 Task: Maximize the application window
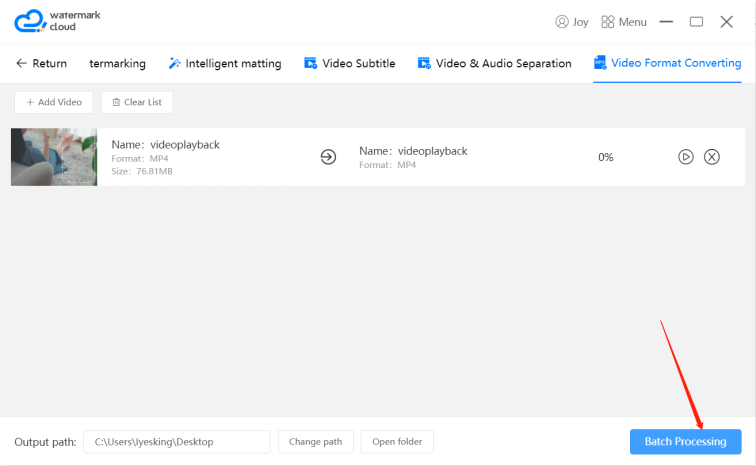(696, 22)
